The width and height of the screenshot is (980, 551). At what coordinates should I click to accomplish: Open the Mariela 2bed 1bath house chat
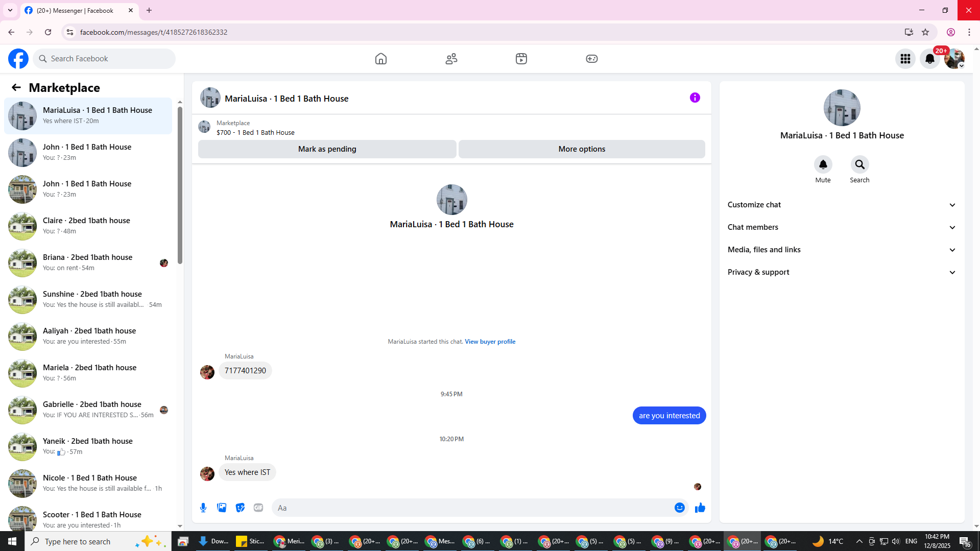pos(88,373)
